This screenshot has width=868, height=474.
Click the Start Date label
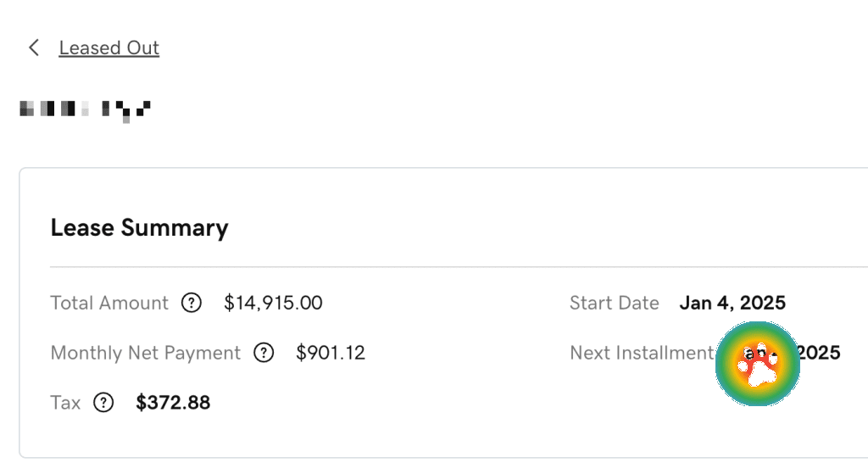click(614, 303)
